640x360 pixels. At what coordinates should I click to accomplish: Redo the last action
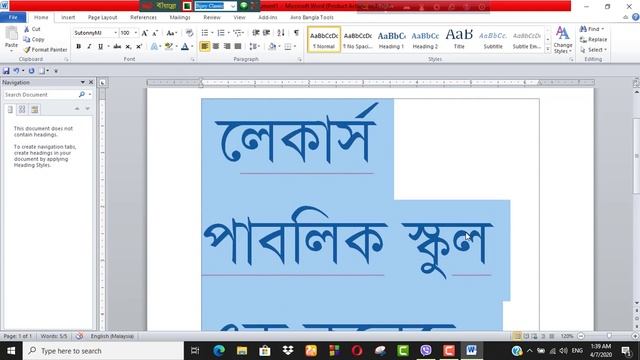pos(31,71)
